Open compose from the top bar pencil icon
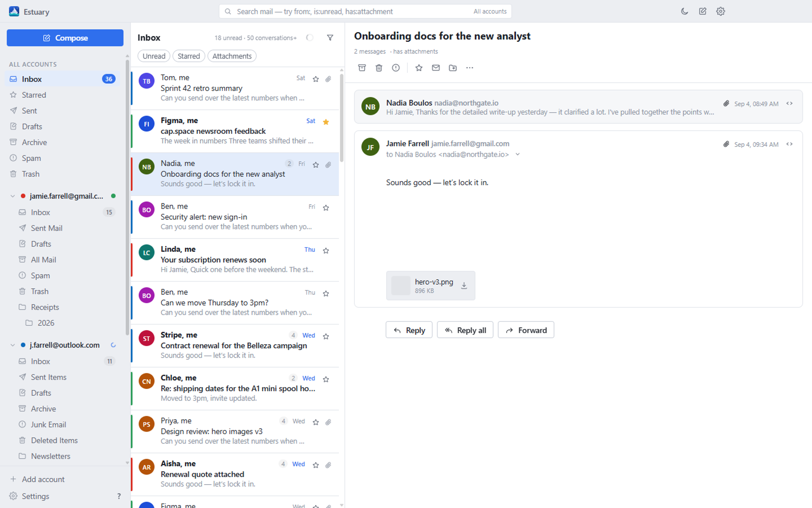 (702, 11)
